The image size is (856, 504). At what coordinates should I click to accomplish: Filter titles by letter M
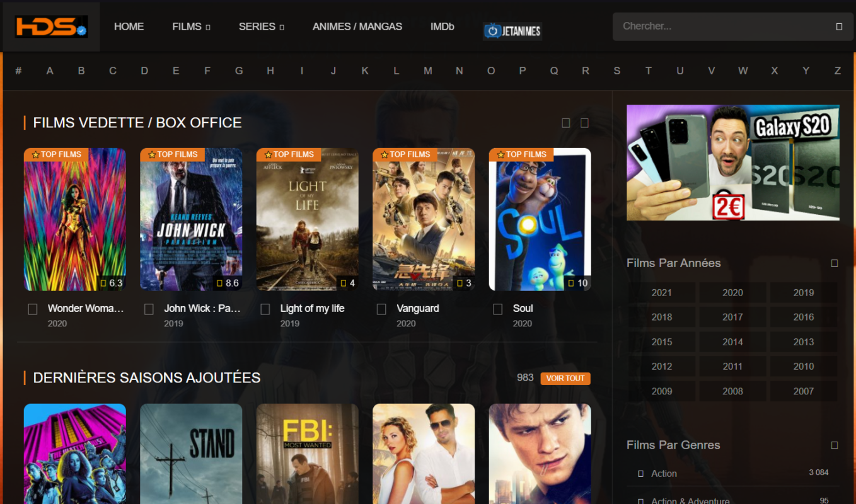pyautogui.click(x=428, y=71)
